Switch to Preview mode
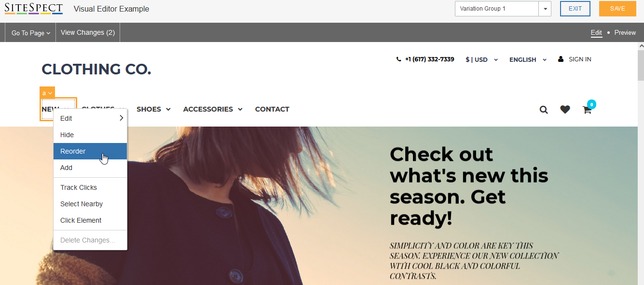Screen dimensions: 644x285 coord(625,32)
